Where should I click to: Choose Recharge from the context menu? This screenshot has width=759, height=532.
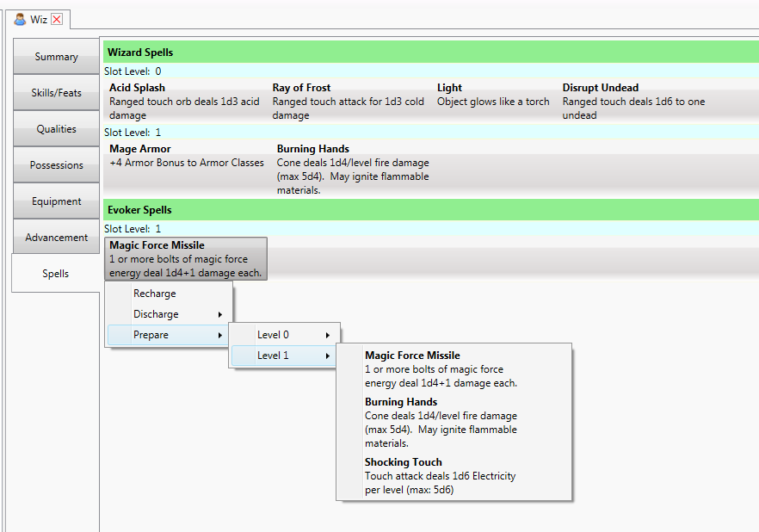[155, 294]
